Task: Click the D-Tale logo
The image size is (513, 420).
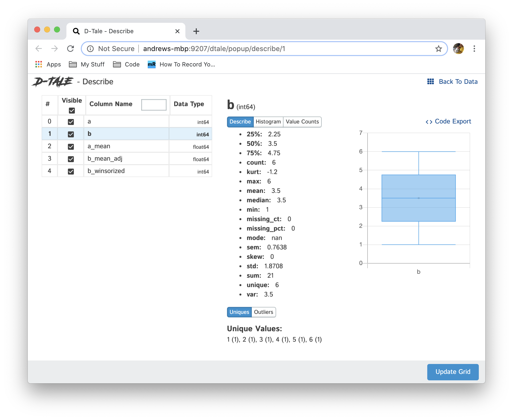Action: click(x=53, y=82)
